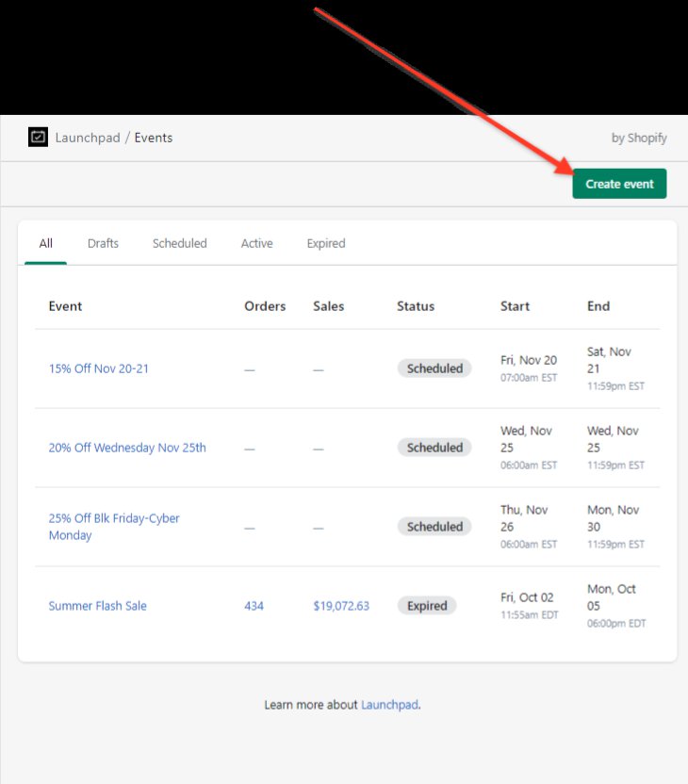688x784 pixels.
Task: Switch to the Scheduled tab
Action: click(x=179, y=243)
